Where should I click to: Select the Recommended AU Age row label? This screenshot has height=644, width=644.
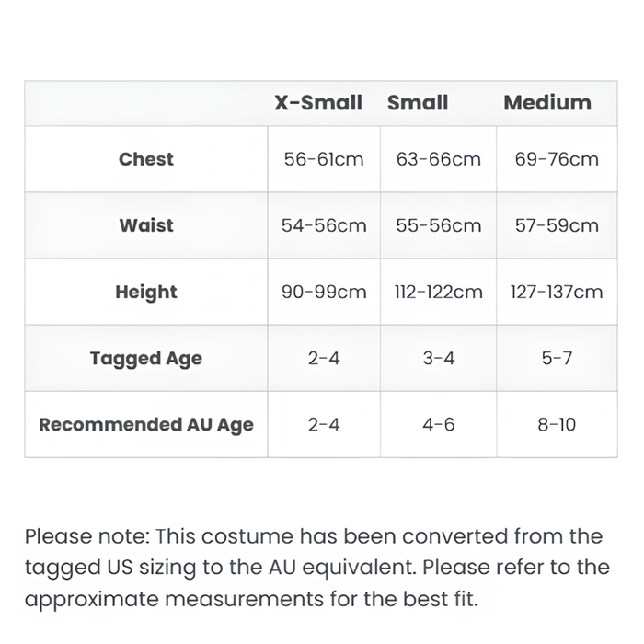(x=146, y=425)
